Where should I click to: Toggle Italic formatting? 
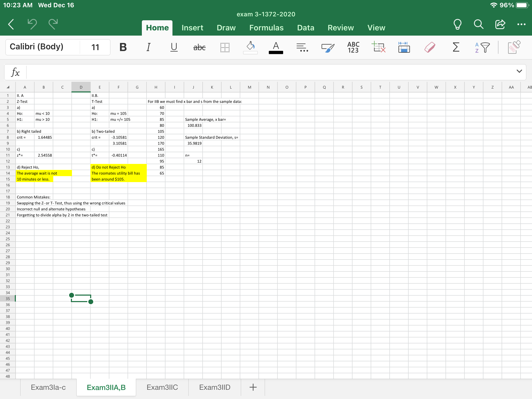click(148, 47)
